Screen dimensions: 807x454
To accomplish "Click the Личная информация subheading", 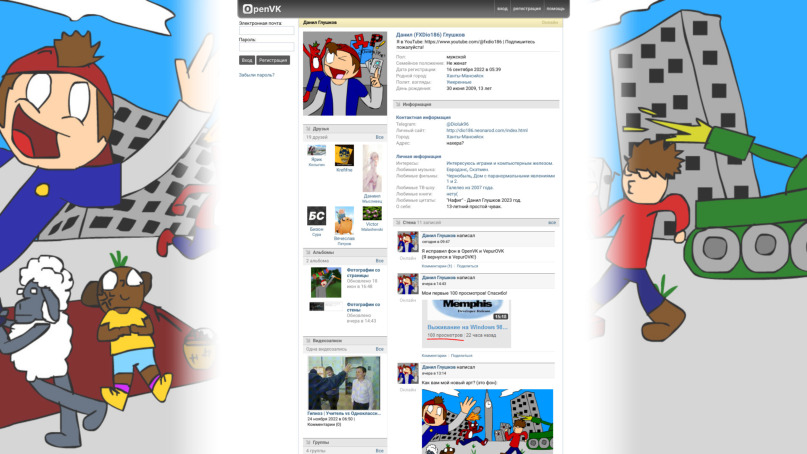I will click(x=418, y=156).
